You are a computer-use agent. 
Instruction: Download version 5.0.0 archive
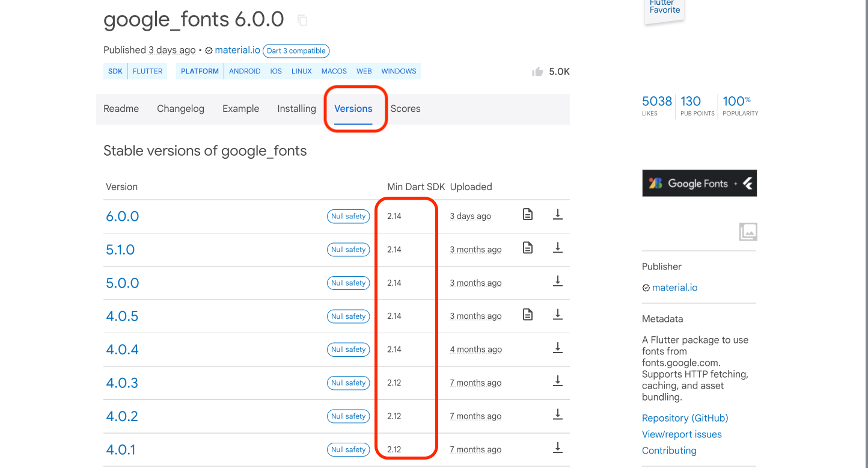tap(558, 281)
